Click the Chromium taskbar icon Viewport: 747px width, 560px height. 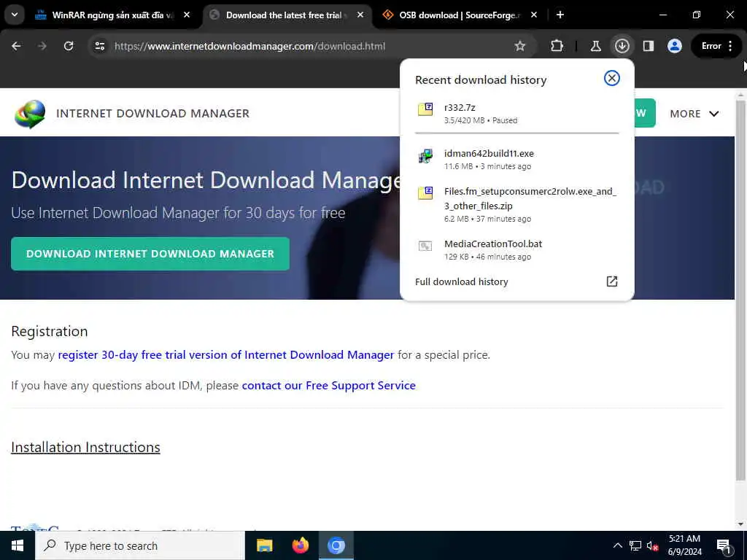(336, 545)
